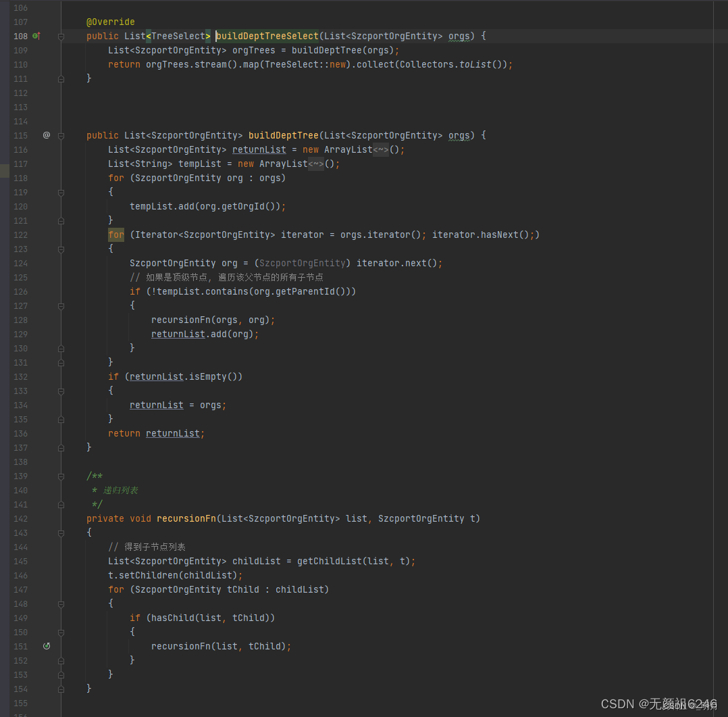The height and width of the screenshot is (717, 728).
Task: Click line number 142 in the gutter
Action: point(20,518)
